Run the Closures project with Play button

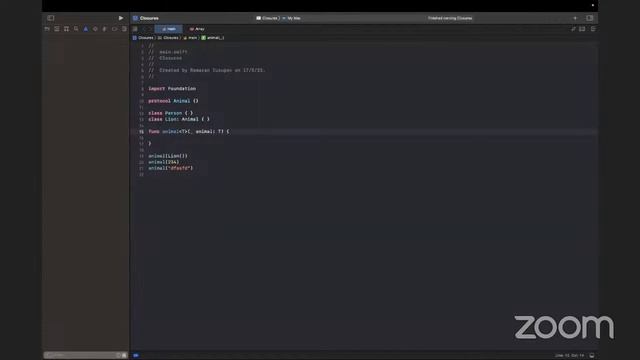[x=121, y=18]
